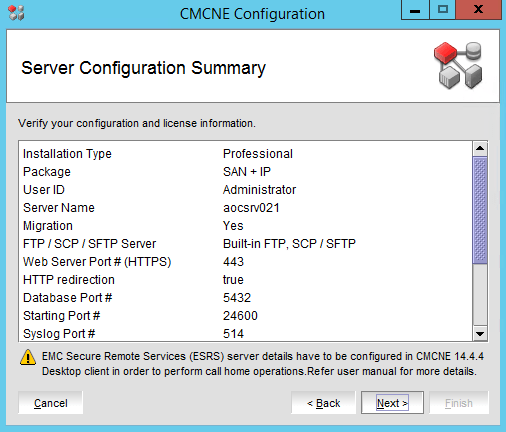This screenshot has height=432, width=506.
Task: Click the Next button
Action: tap(392, 403)
